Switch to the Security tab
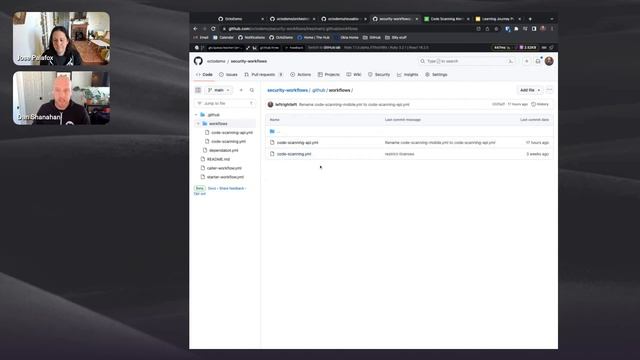The width and height of the screenshot is (640, 360). [x=379, y=75]
